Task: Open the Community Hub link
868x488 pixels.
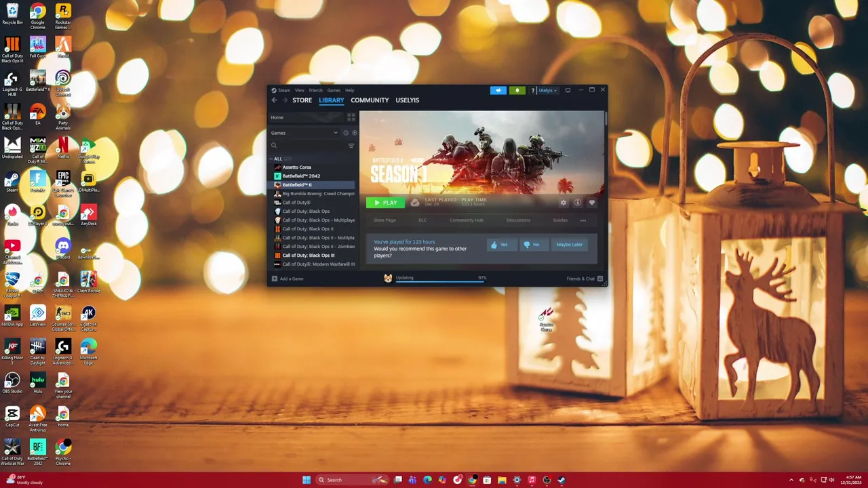Action: pos(467,220)
